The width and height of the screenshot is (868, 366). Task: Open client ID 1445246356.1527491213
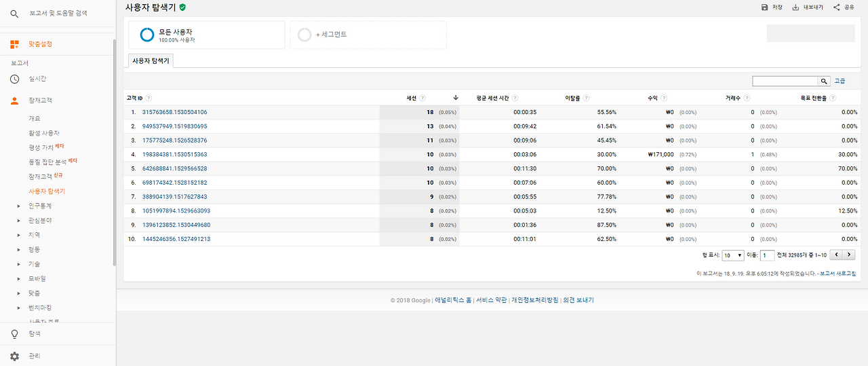(x=176, y=239)
